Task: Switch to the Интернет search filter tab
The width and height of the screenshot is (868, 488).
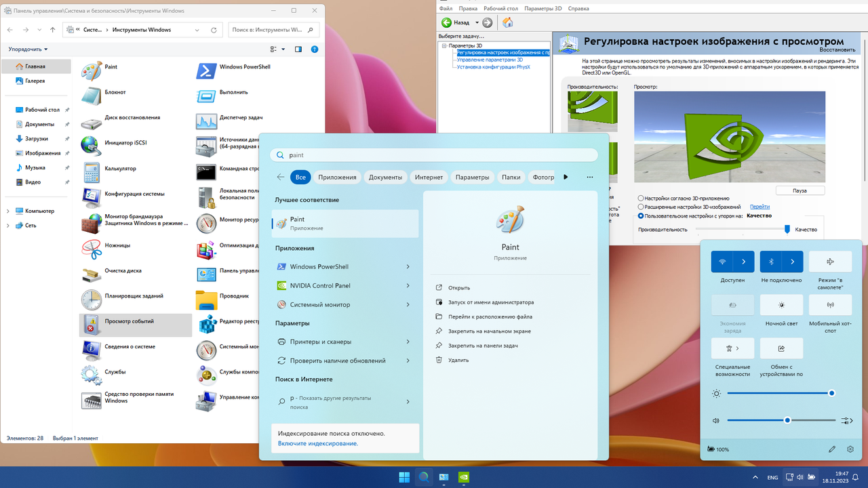Action: tap(429, 177)
